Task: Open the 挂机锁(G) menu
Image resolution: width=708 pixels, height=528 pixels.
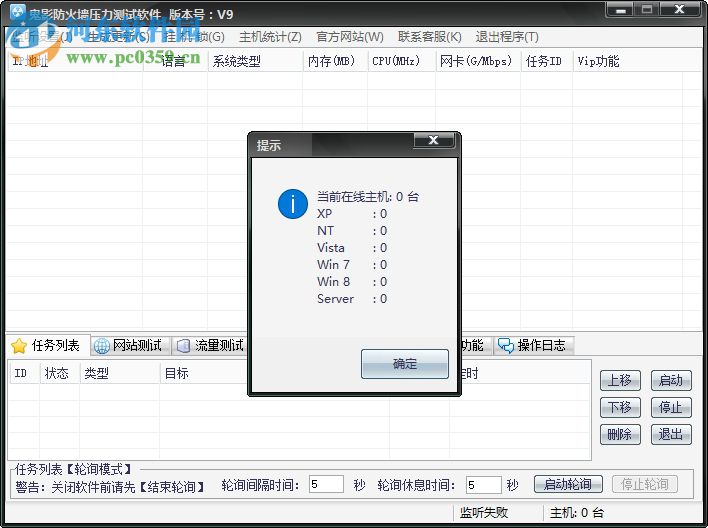Action: pyautogui.click(x=194, y=37)
